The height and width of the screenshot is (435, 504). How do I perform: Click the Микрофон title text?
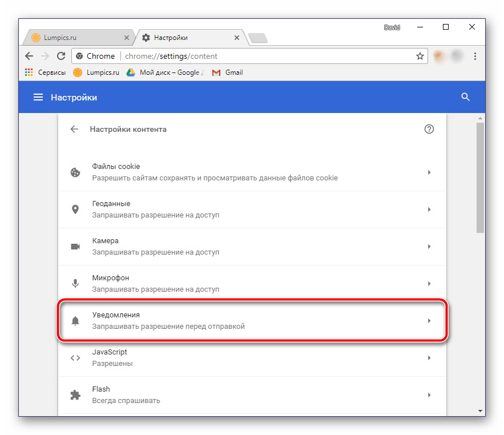click(x=111, y=278)
